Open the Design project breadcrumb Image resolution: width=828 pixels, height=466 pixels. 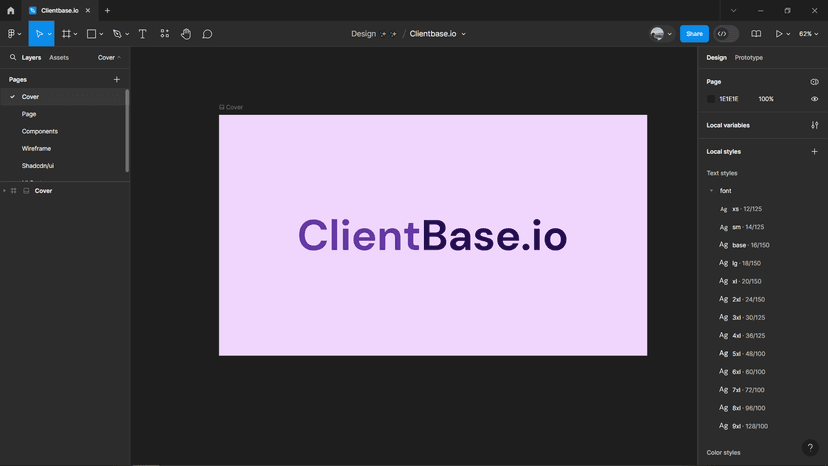point(363,34)
